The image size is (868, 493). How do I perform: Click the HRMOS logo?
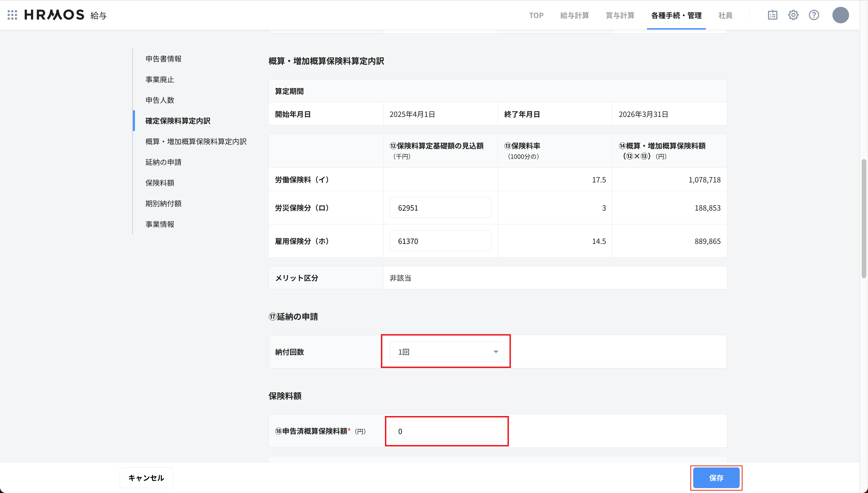coord(54,15)
